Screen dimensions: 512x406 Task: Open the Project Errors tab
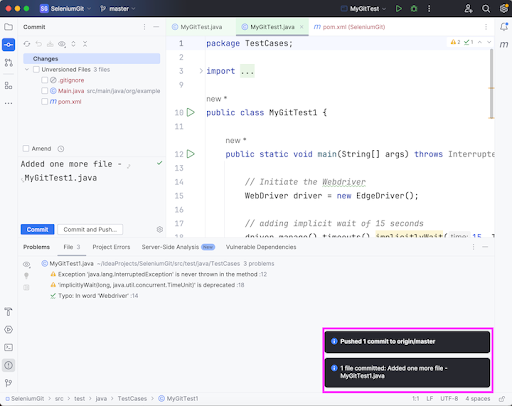click(x=111, y=247)
